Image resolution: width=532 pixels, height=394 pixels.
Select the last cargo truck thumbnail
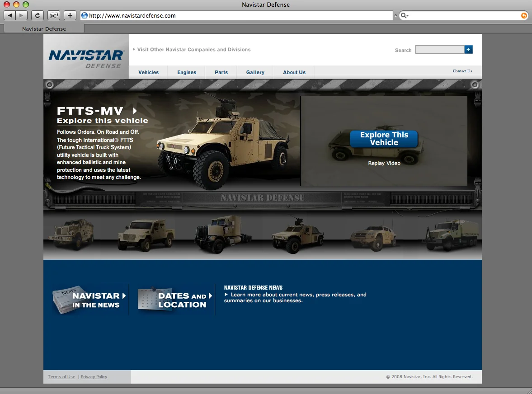tap(451, 235)
